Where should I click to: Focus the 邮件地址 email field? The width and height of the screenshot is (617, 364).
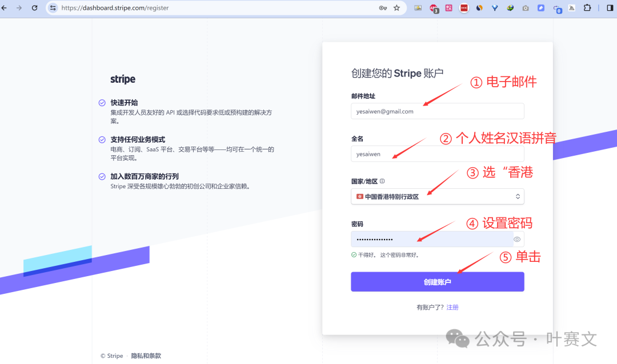(x=437, y=111)
